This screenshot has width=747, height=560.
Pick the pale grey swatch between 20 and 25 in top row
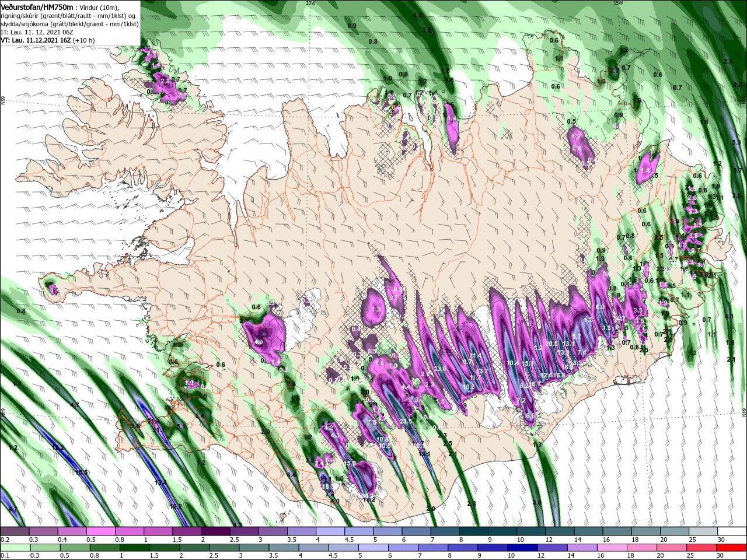[675, 531]
